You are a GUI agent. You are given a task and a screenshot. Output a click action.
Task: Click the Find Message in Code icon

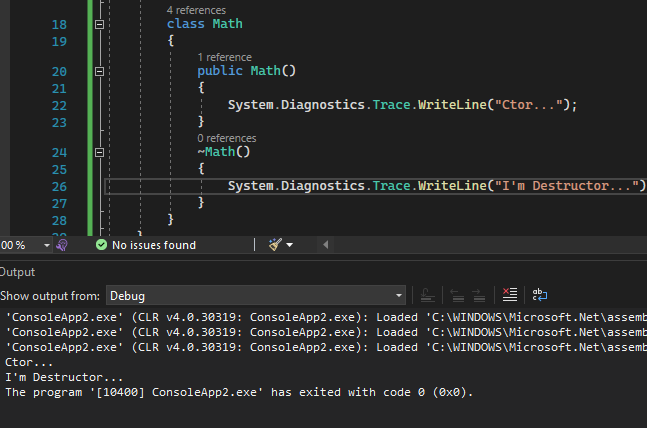coord(427,295)
